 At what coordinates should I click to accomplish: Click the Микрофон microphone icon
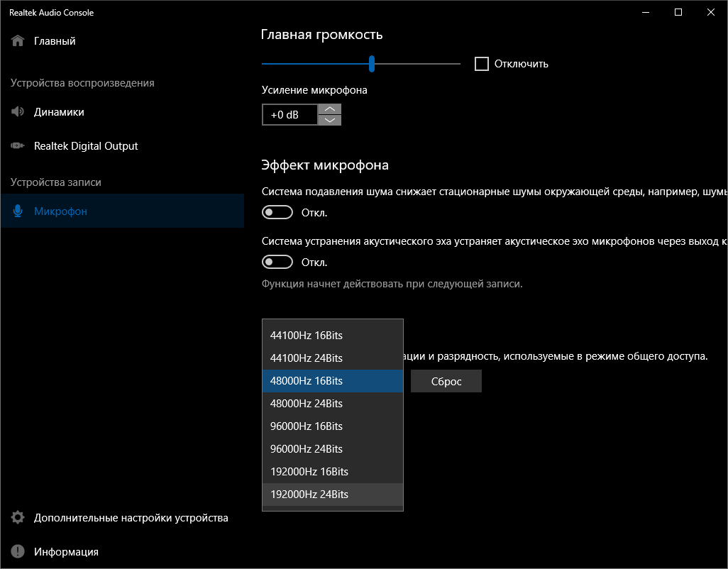tap(18, 211)
